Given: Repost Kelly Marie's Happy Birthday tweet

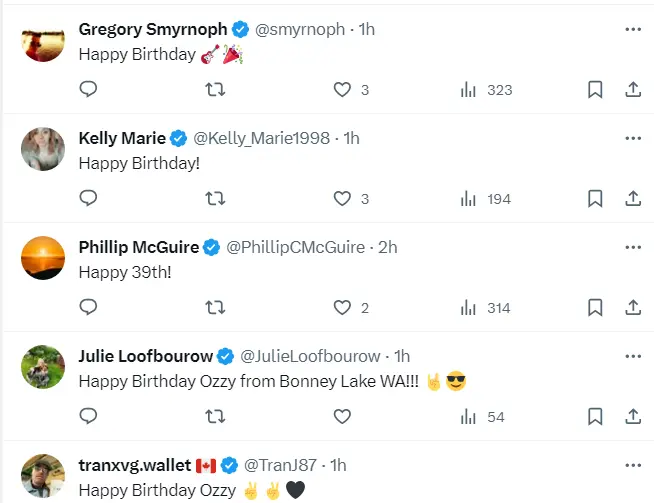Looking at the screenshot, I should [214, 198].
